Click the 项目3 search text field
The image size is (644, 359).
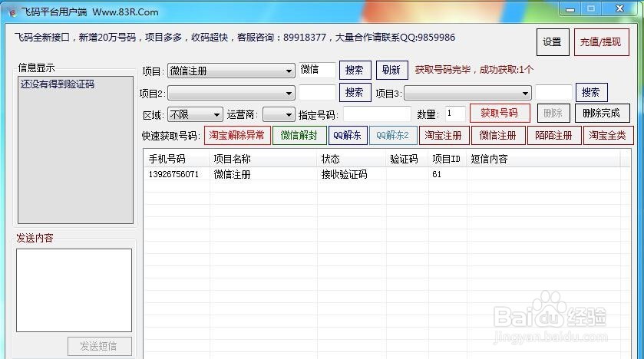pos(553,92)
